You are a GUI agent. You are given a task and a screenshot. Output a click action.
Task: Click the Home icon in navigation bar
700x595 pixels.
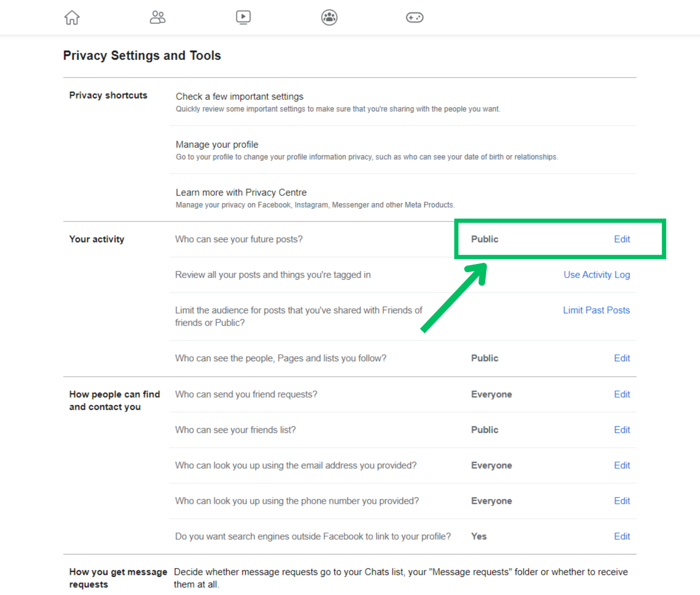pos(71,16)
